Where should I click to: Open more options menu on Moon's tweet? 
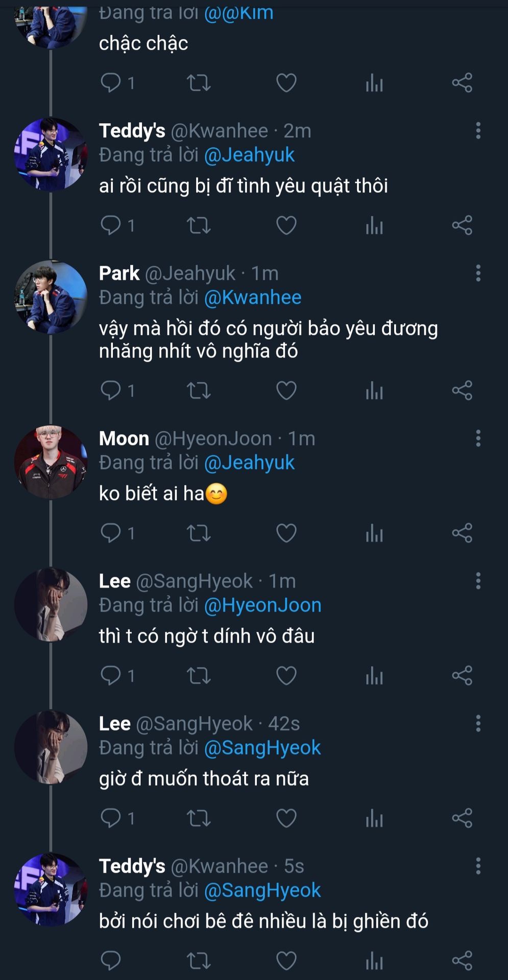point(478,438)
